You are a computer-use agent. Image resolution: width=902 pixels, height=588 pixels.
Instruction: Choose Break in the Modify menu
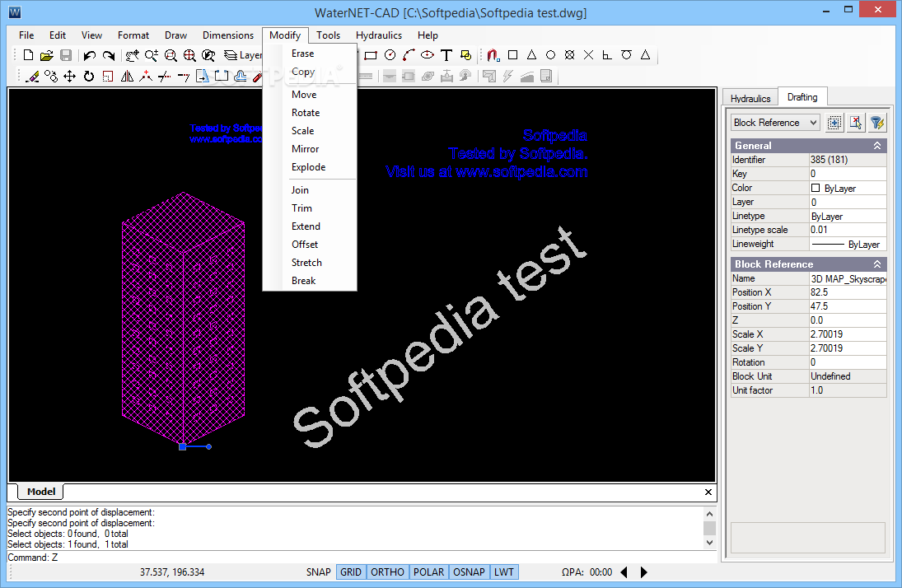[303, 281]
